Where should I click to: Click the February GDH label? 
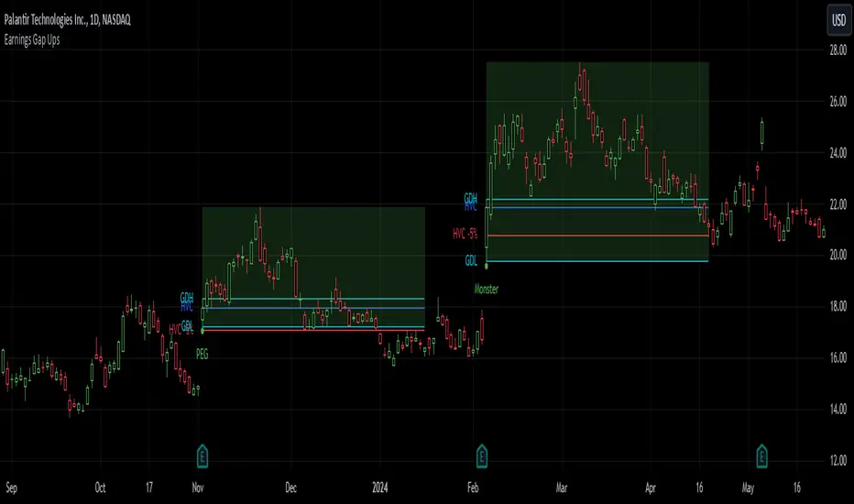471,197
